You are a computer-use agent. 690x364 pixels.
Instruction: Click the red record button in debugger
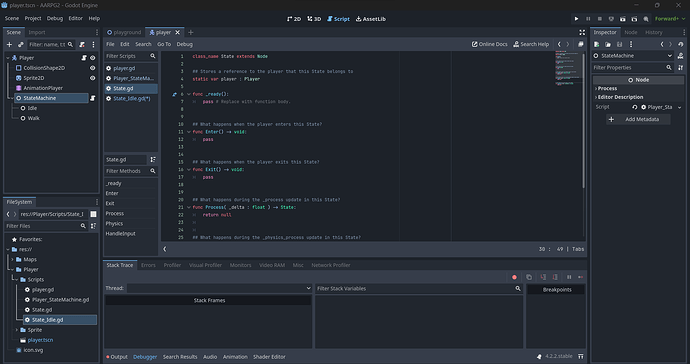click(514, 277)
